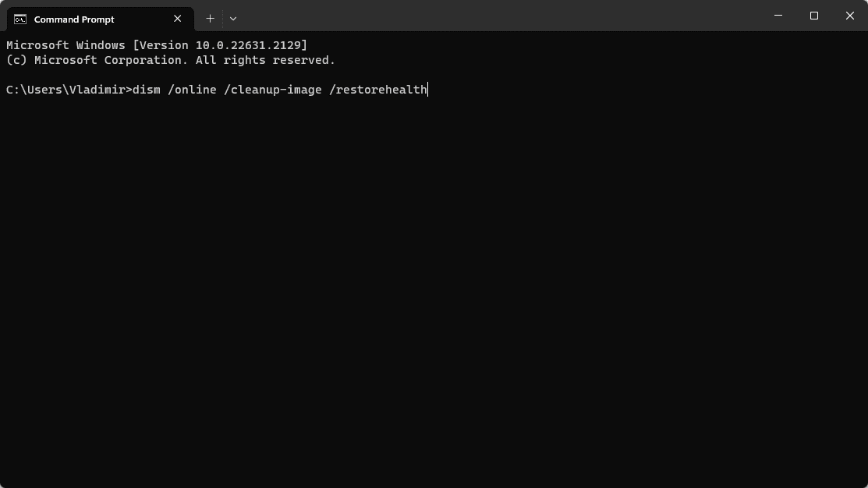Click the C:\Users\Vladimir> prompt path
Image resolution: width=868 pixels, height=488 pixels.
[x=69, y=90]
